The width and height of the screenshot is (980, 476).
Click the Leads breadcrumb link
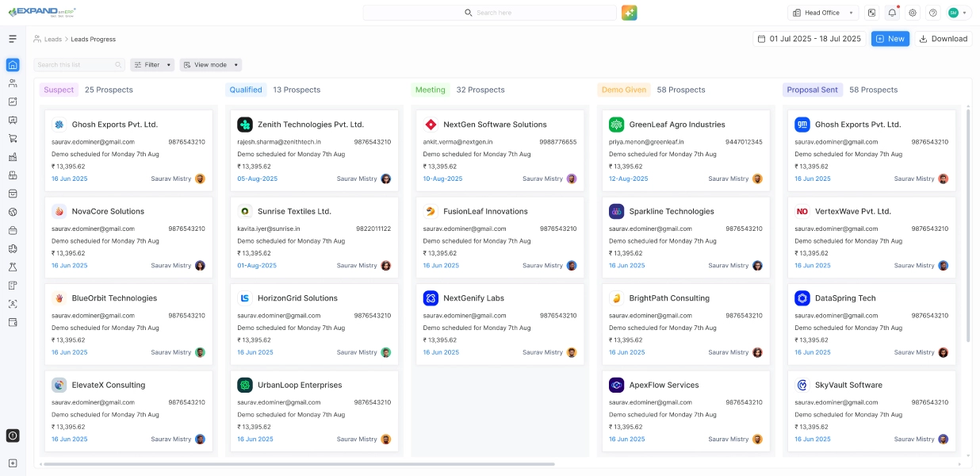[52, 39]
